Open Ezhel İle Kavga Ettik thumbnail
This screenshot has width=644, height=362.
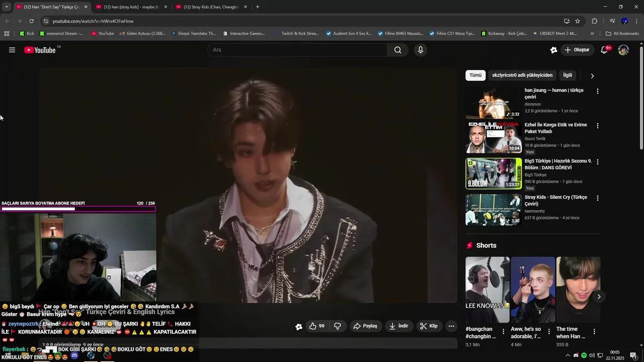click(x=494, y=137)
